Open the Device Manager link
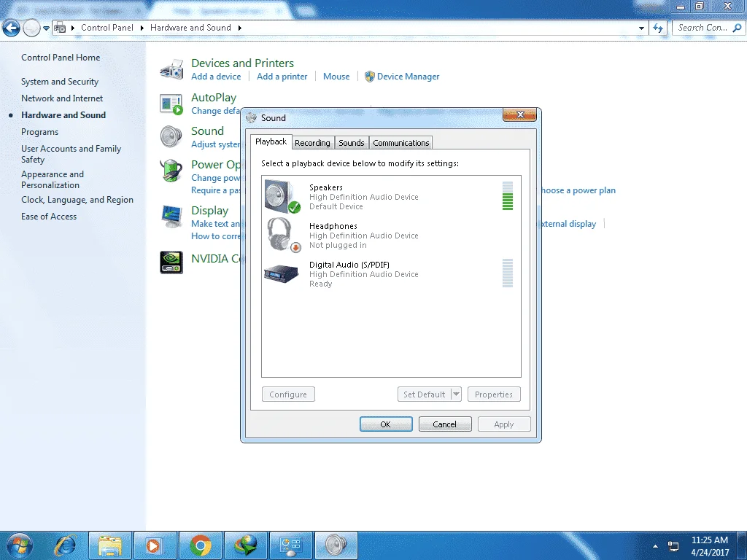 click(409, 77)
